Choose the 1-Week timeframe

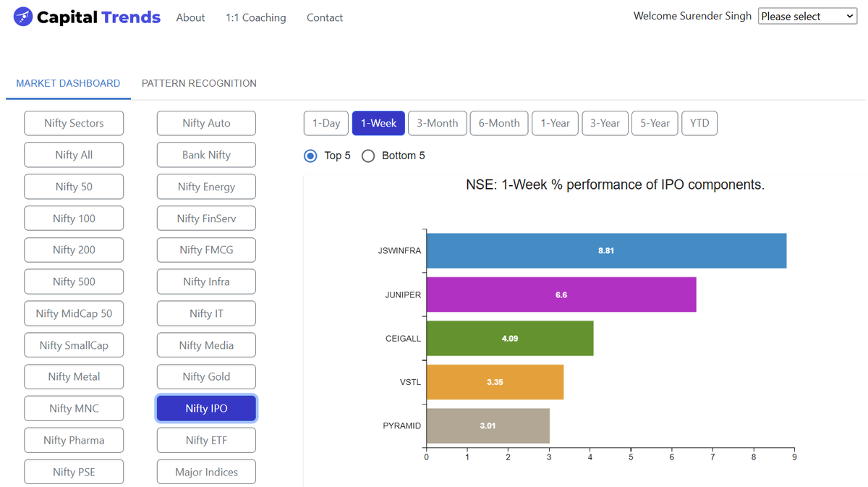click(x=378, y=123)
